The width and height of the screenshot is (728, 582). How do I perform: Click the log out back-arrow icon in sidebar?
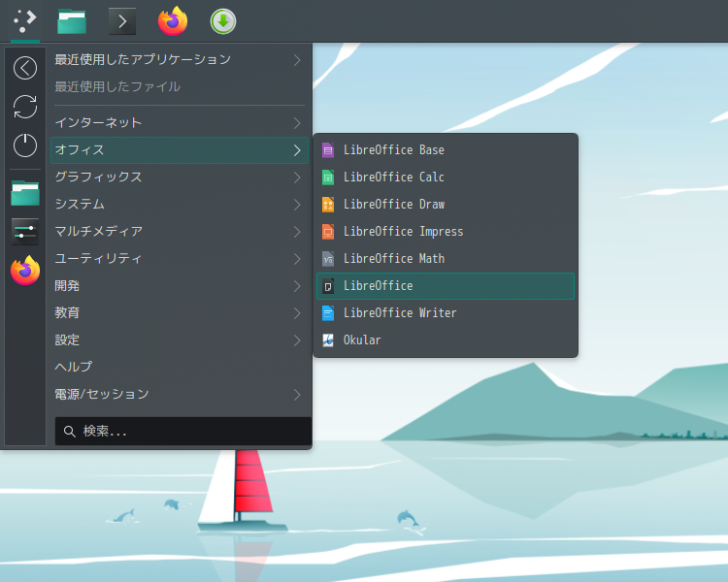(25, 68)
